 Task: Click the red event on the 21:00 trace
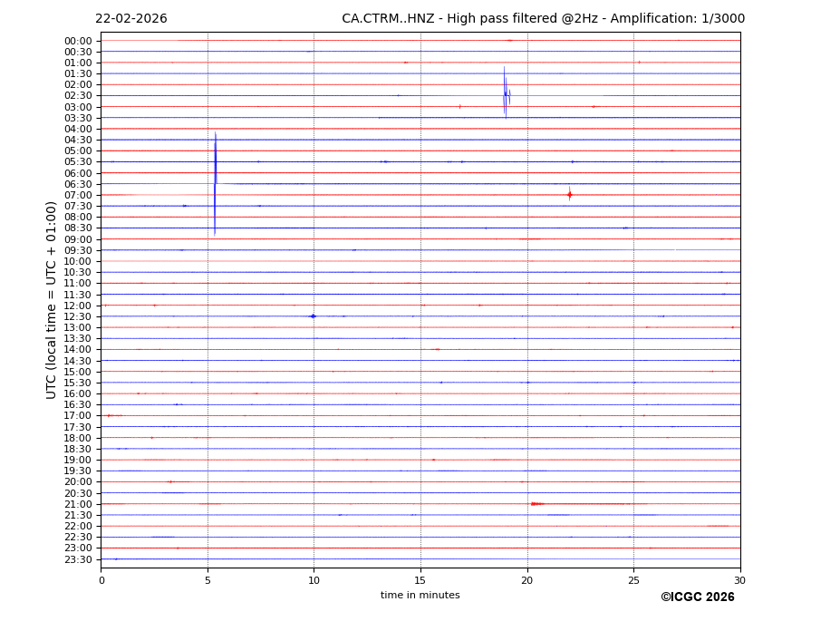click(x=536, y=504)
